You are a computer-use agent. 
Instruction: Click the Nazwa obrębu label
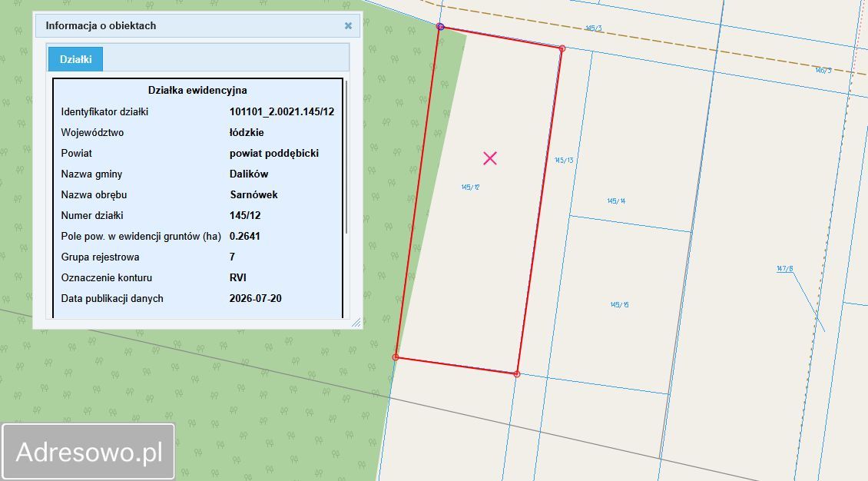click(x=94, y=195)
